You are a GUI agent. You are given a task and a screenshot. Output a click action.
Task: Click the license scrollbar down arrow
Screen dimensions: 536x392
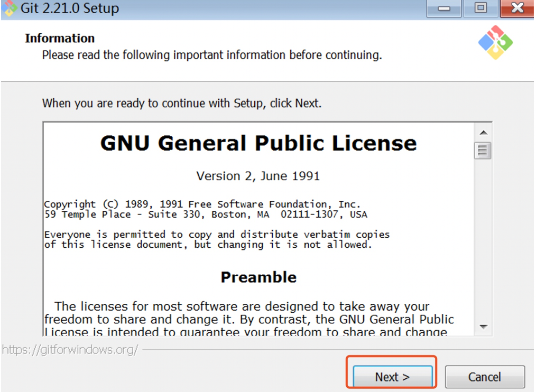coord(483,326)
